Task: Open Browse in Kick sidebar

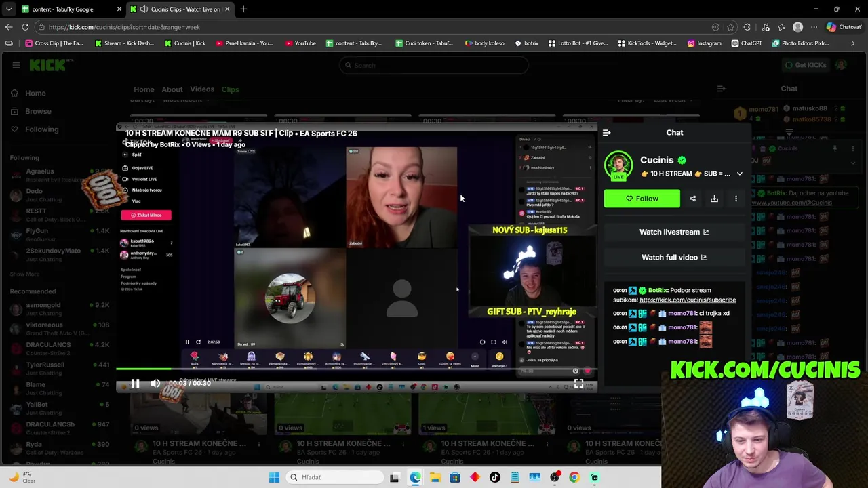Action: (38, 111)
